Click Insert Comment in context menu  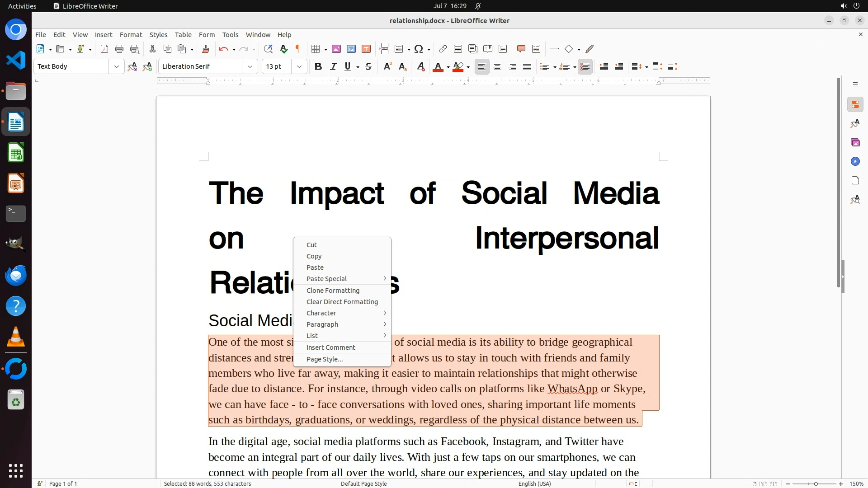pyautogui.click(x=330, y=347)
